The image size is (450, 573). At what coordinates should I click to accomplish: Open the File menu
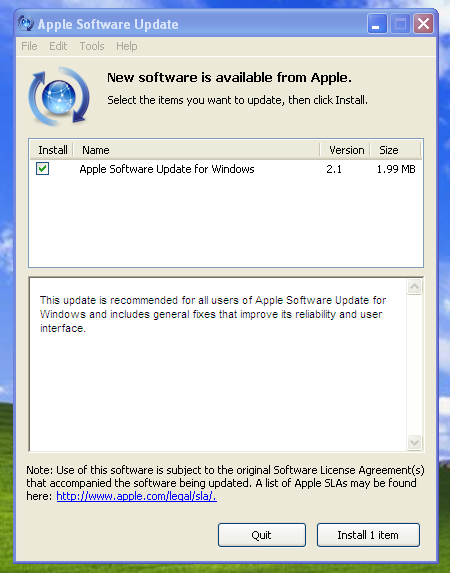[x=29, y=46]
